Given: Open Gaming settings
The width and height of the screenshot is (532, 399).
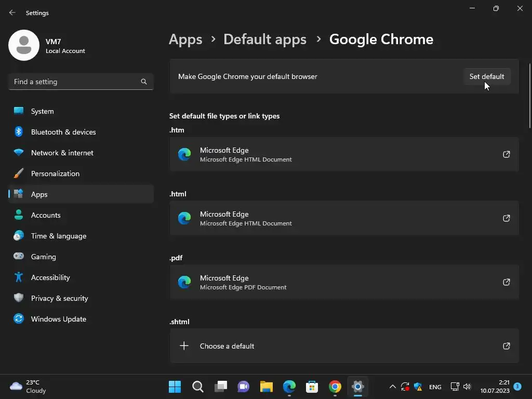Looking at the screenshot, I should [x=81, y=257].
